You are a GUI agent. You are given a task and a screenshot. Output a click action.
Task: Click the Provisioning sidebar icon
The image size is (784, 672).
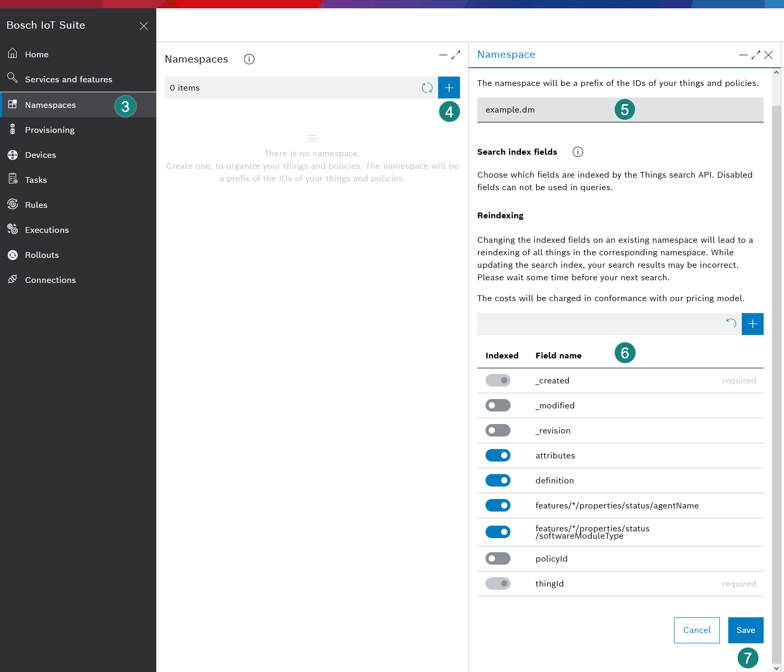(x=13, y=129)
